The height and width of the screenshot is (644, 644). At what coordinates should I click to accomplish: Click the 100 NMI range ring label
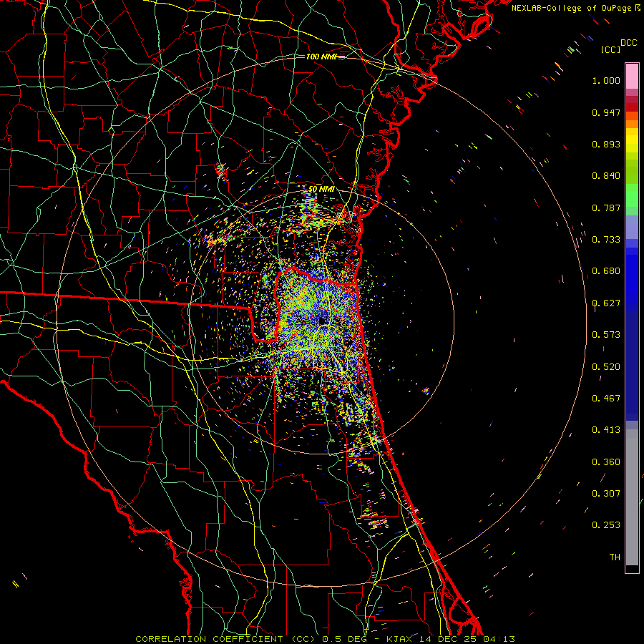pos(321,57)
